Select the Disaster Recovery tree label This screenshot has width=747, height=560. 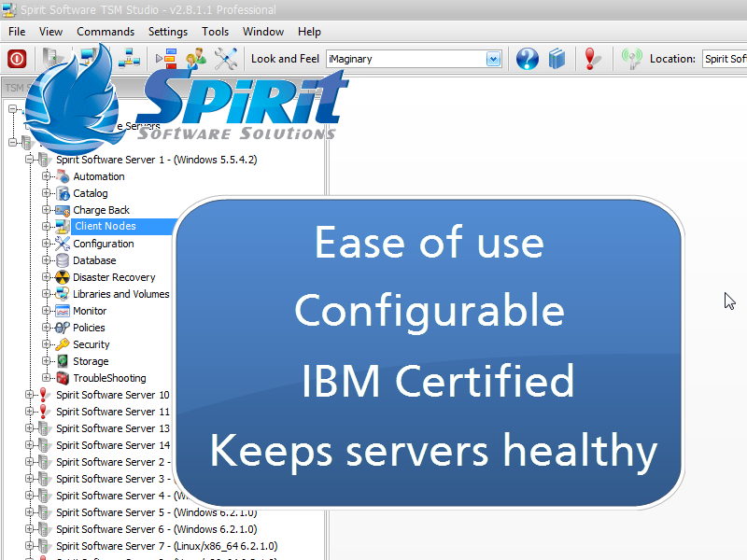[114, 277]
